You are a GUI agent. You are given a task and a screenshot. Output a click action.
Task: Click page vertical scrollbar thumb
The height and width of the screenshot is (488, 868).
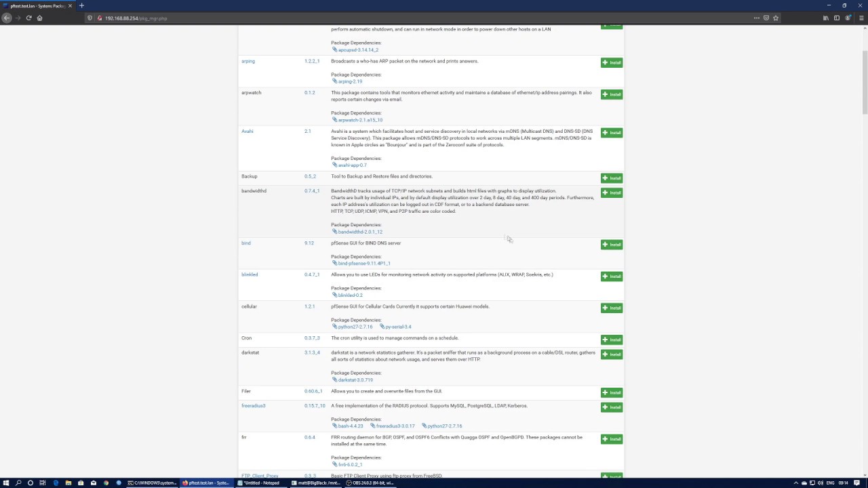pyautogui.click(x=865, y=81)
